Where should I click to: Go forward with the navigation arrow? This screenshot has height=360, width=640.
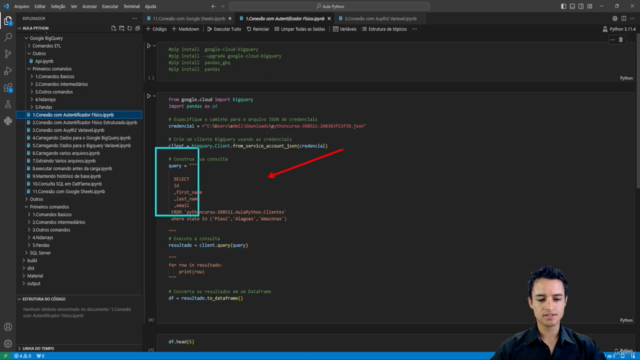pos(222,6)
